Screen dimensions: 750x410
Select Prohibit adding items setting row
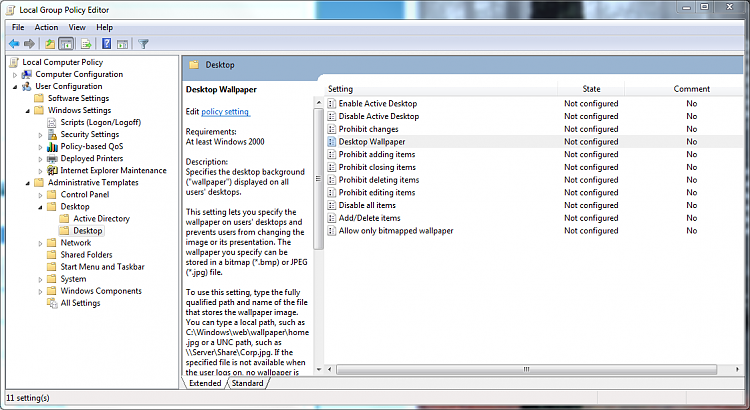pyautogui.click(x=535, y=155)
